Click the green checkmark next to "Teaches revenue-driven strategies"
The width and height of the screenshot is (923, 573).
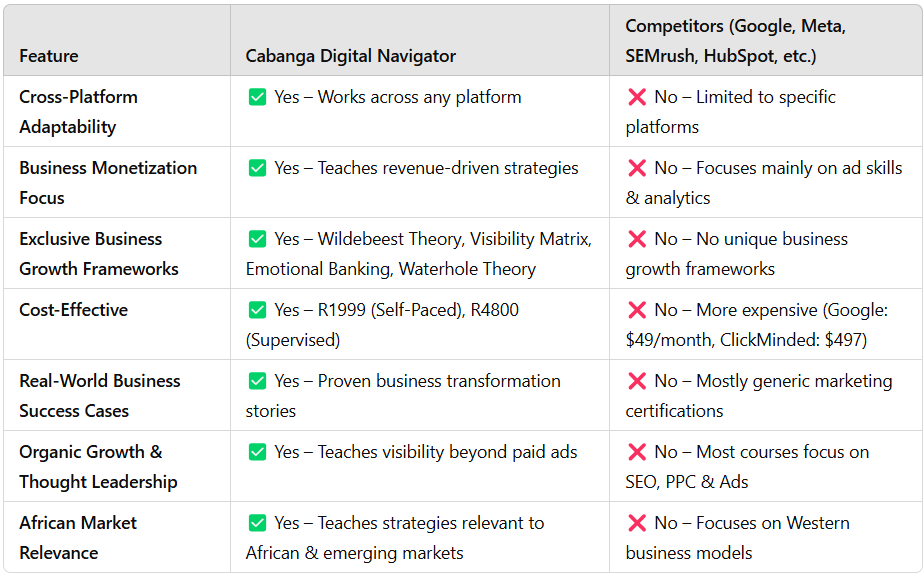pos(257,168)
